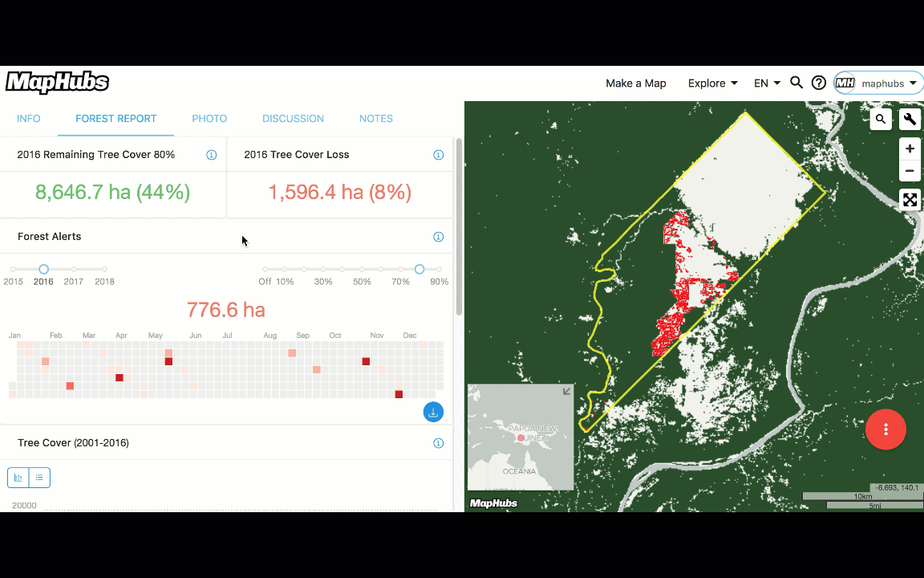Open the map wrench tools button

(x=910, y=119)
